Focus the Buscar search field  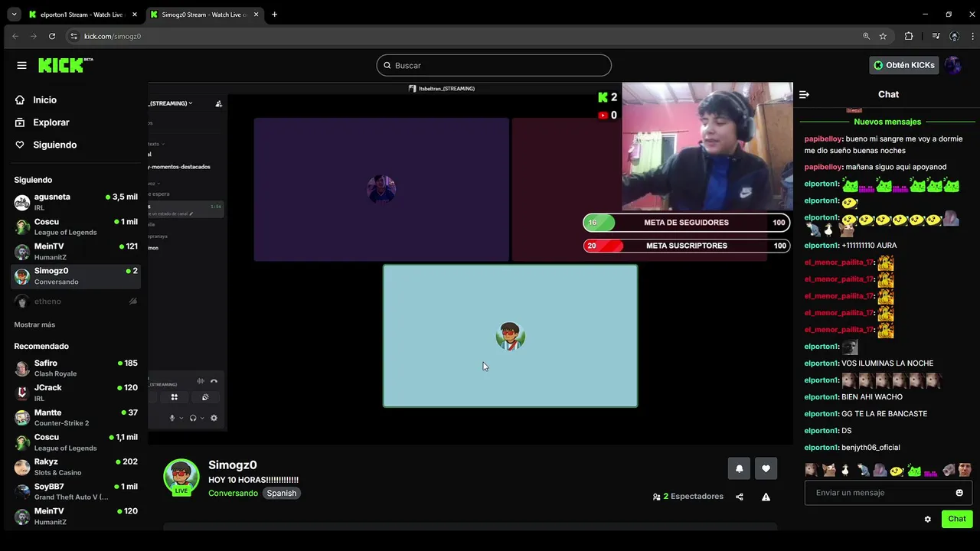point(494,65)
